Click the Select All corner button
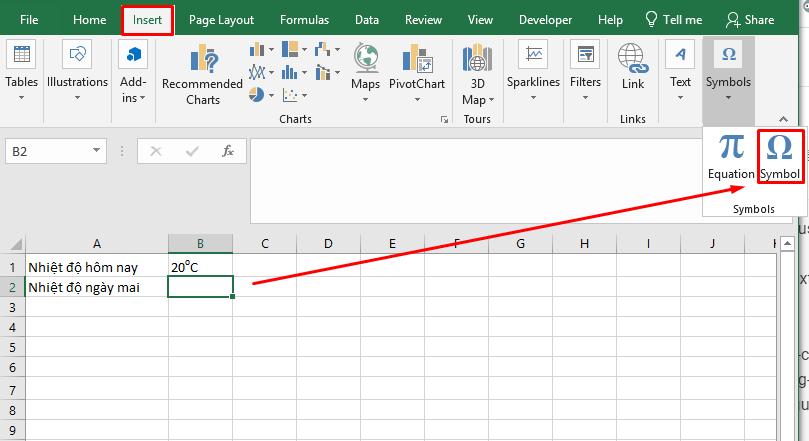809x441 pixels. click(15, 243)
